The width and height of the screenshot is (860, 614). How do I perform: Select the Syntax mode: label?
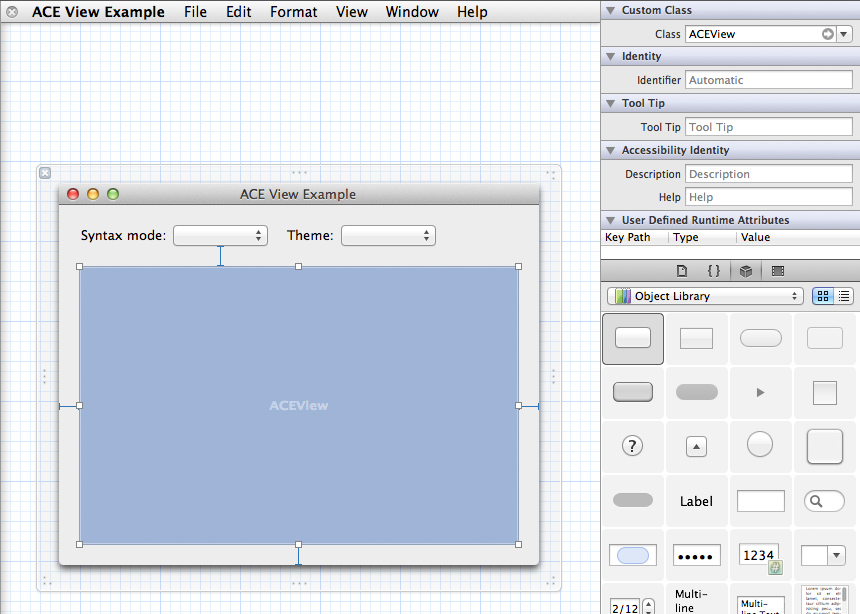pyautogui.click(x=123, y=235)
